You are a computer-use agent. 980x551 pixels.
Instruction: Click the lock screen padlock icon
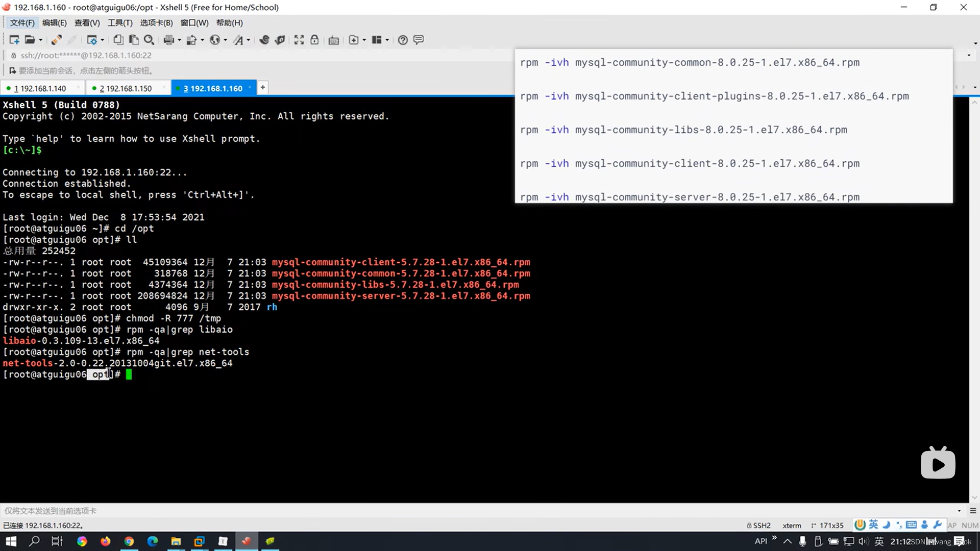pos(314,40)
